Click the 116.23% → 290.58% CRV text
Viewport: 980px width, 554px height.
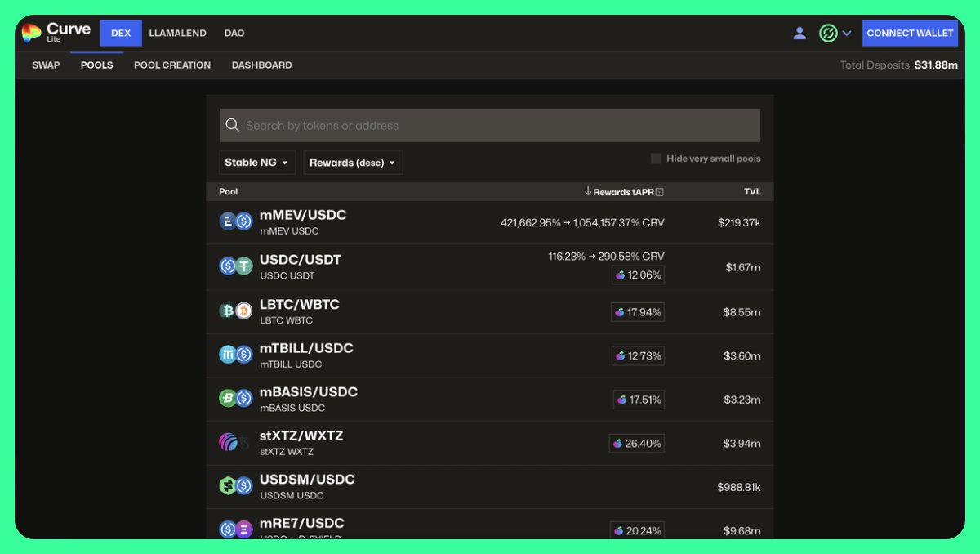pos(606,256)
